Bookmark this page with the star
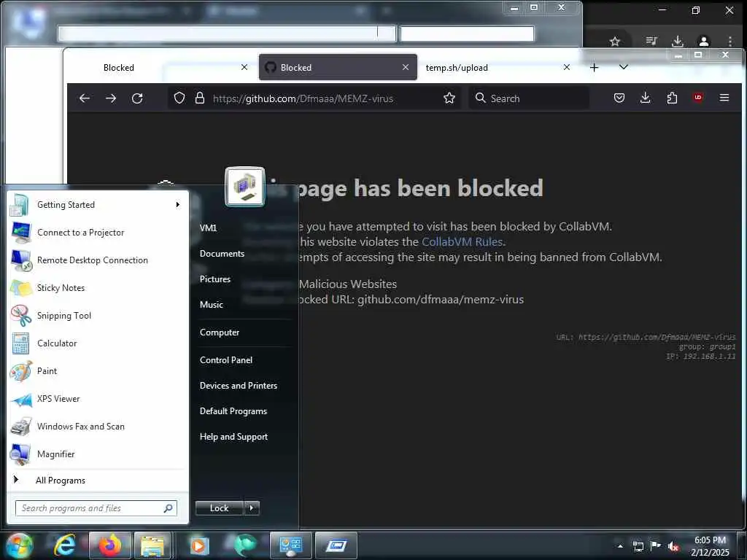 tap(449, 98)
